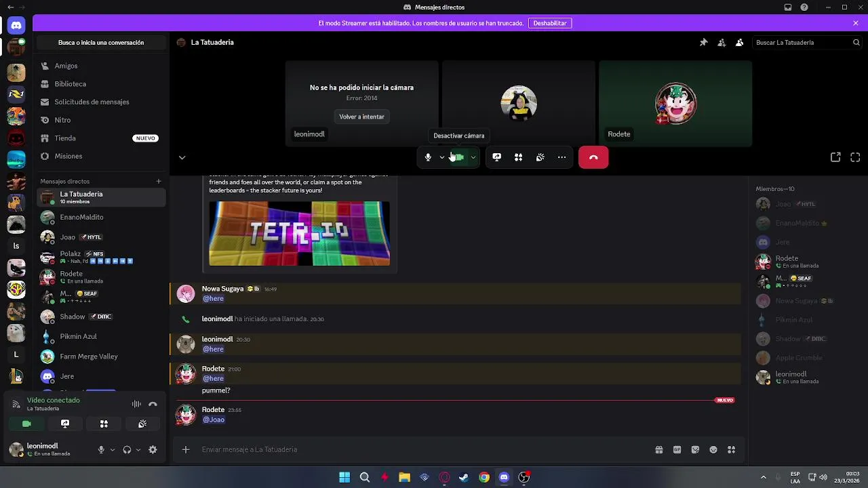Open the Polakz direct message
Screen dimensions: 868x488
(x=101, y=257)
